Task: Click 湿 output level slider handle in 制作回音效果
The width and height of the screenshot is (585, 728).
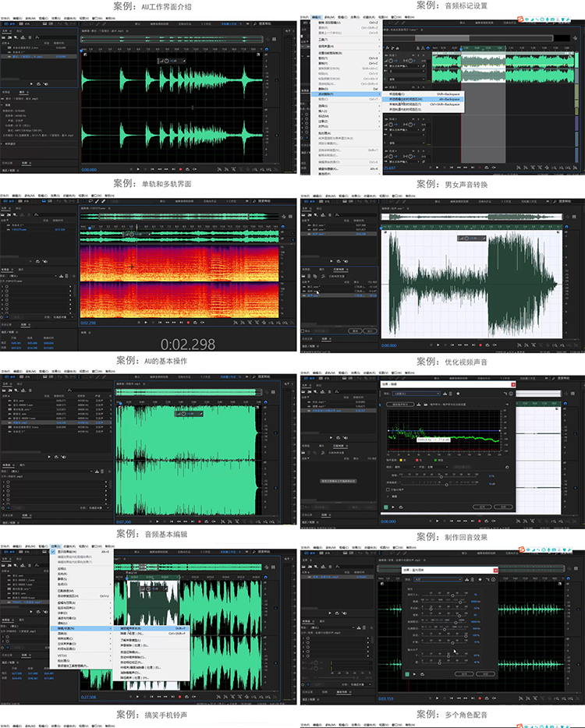Action: tap(440, 663)
